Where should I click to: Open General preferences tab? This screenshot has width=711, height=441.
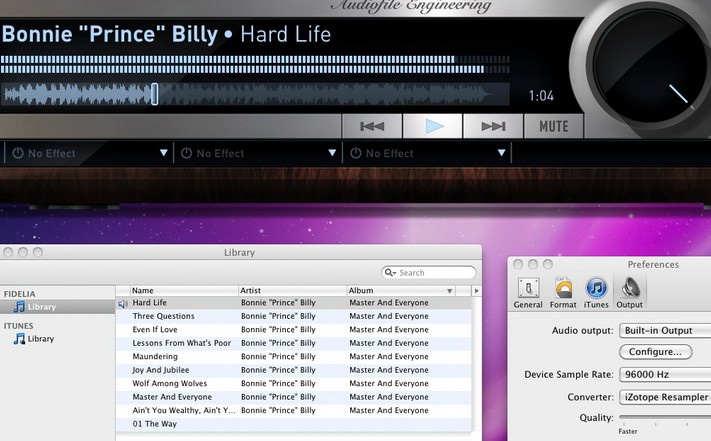click(x=528, y=293)
